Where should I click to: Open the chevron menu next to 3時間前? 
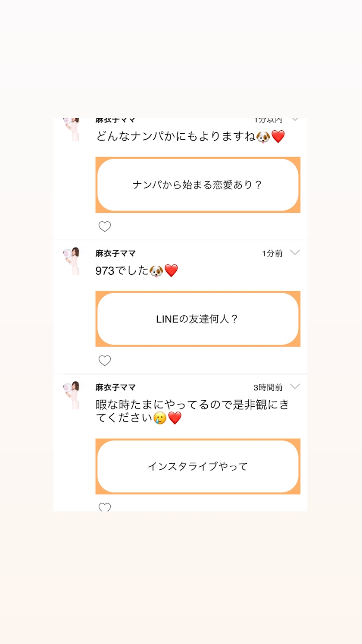click(295, 386)
